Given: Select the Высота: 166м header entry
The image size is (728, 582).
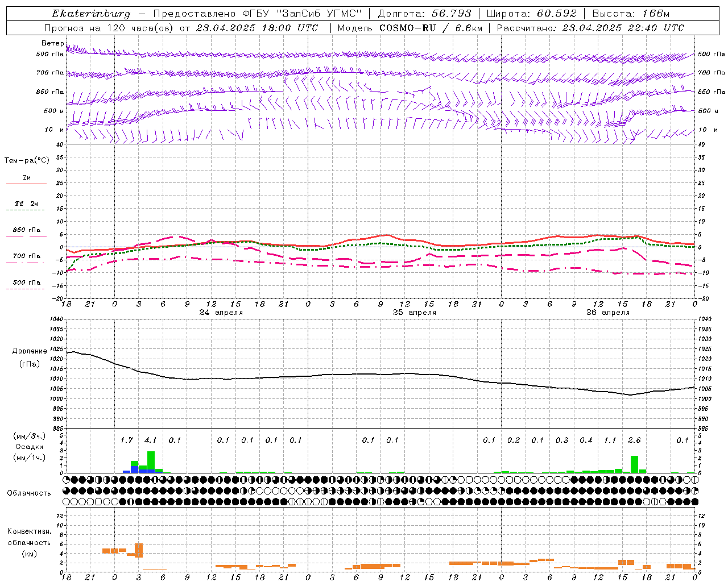Looking at the screenshot, I should pyautogui.click(x=631, y=14).
